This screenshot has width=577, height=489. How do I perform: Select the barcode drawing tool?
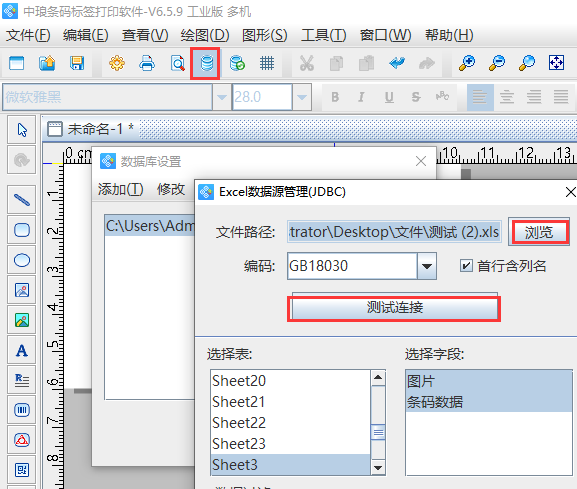pyautogui.click(x=22, y=410)
